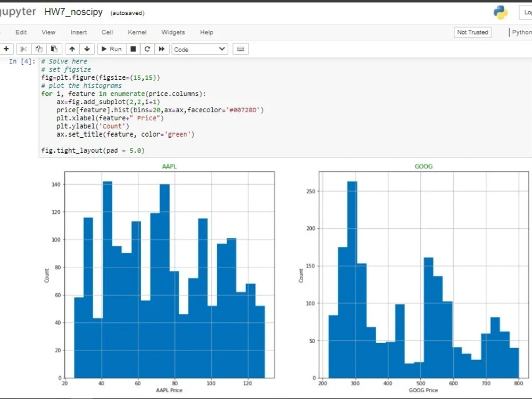This screenshot has height=399, width=532.
Task: Open the Cell menu
Action: click(107, 32)
